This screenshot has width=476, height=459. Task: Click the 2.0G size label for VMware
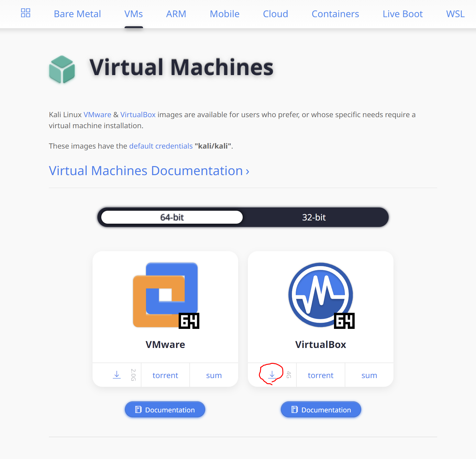[133, 375]
